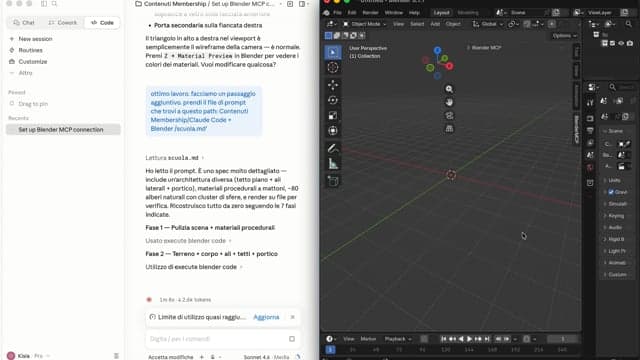Select the Add Cube tool
This screenshot has height=360, width=640.
click(x=333, y=181)
